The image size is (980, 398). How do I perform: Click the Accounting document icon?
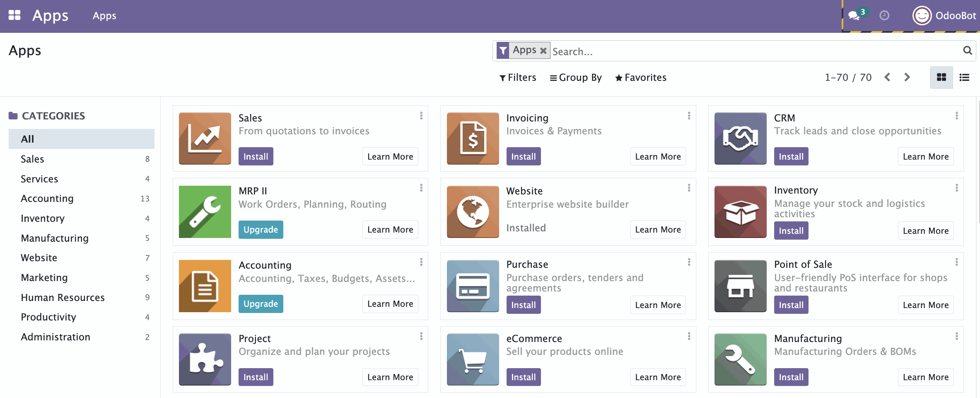pos(205,286)
